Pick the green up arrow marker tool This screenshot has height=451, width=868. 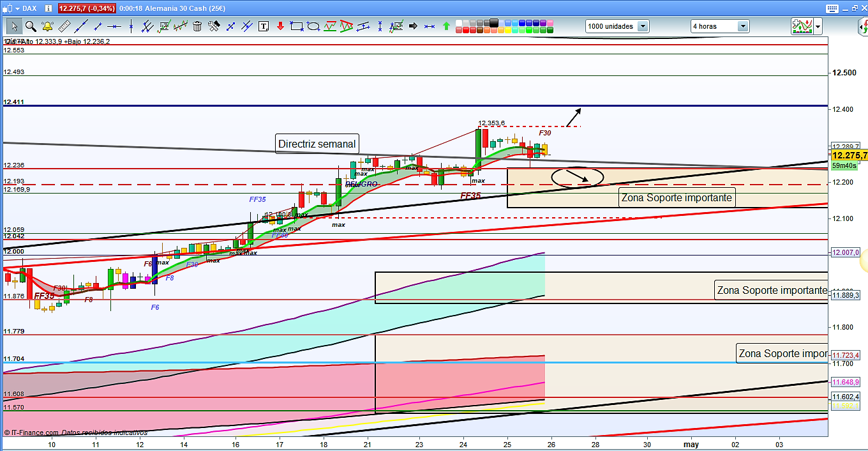coord(446,26)
